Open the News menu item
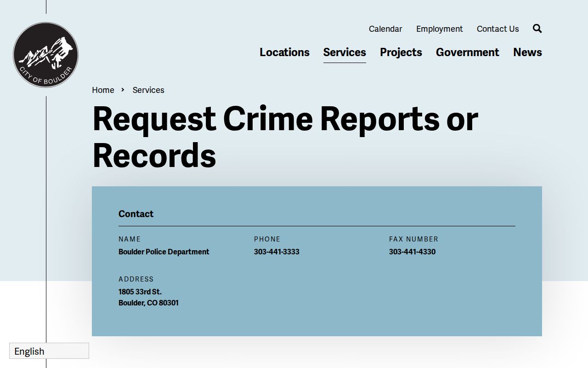 [x=527, y=52]
